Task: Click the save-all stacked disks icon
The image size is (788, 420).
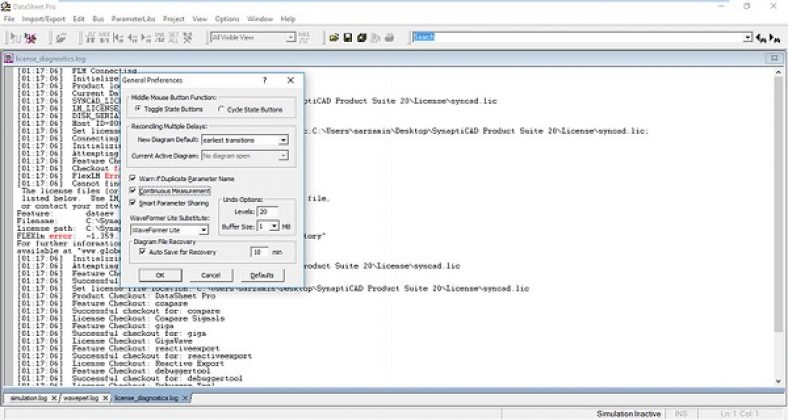Action: [x=361, y=38]
